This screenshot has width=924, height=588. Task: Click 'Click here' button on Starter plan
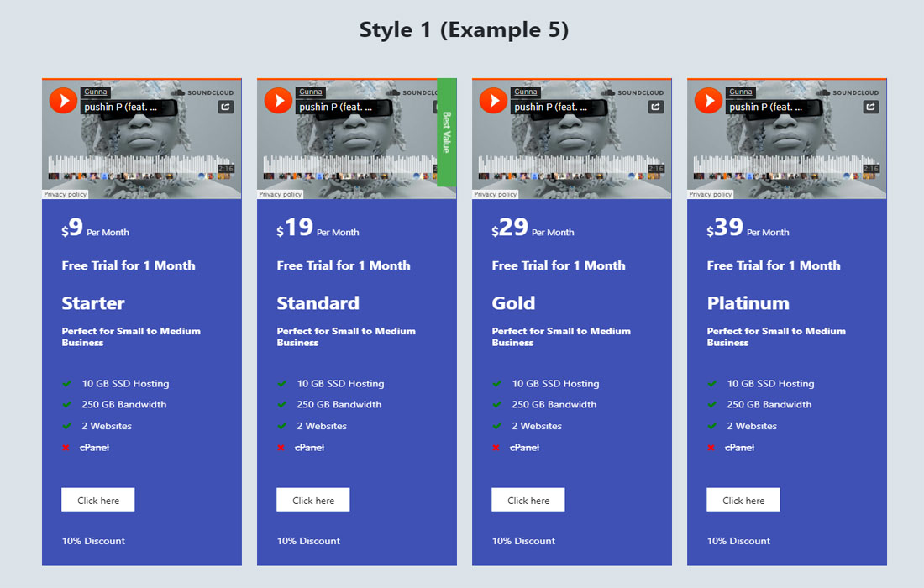pyautogui.click(x=97, y=500)
